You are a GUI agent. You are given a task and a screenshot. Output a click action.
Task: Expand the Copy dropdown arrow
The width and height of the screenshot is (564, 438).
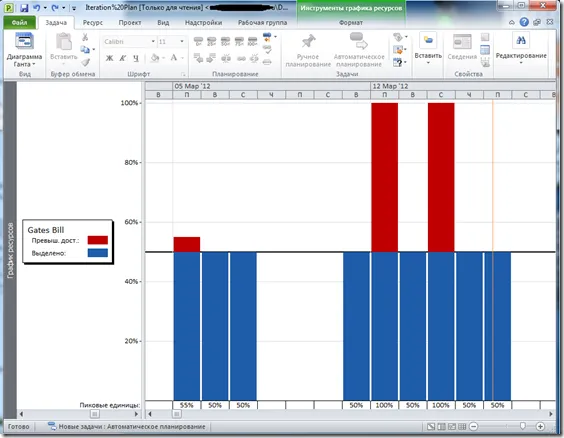pos(94,50)
